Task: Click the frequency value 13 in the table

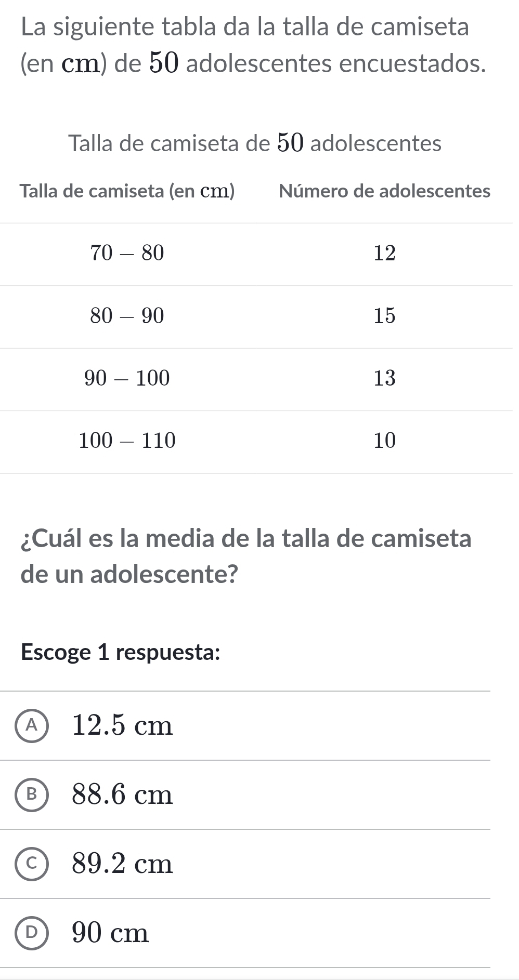Action: click(385, 379)
